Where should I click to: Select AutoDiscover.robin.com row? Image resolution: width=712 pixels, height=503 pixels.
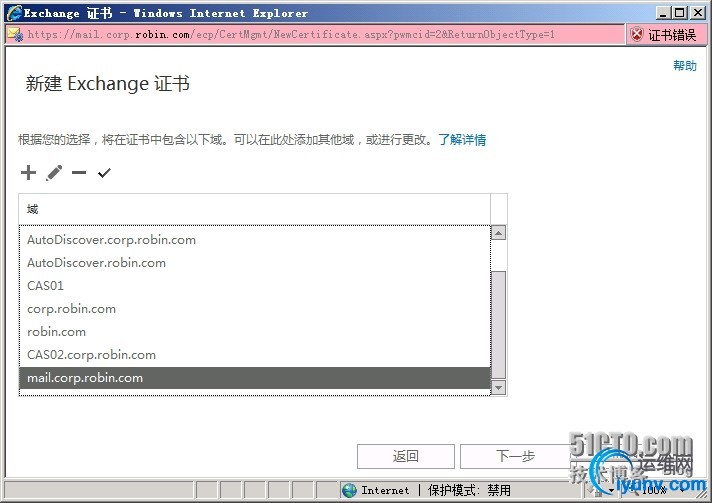coord(255,262)
